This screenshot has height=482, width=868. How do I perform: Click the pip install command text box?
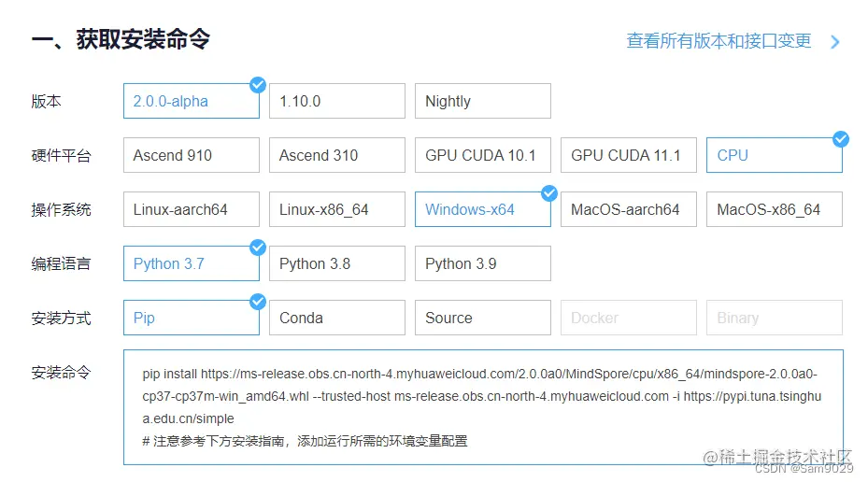[482, 407]
